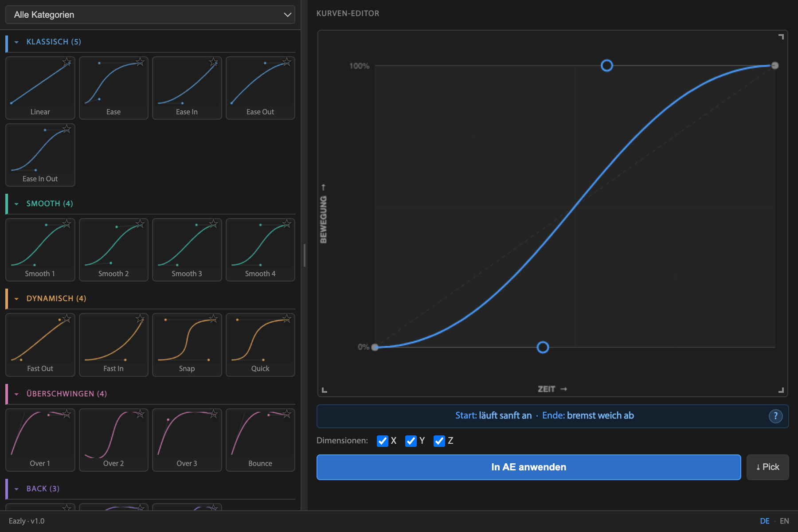Choose the Smooth 2 preset thumbnail

pos(113,250)
